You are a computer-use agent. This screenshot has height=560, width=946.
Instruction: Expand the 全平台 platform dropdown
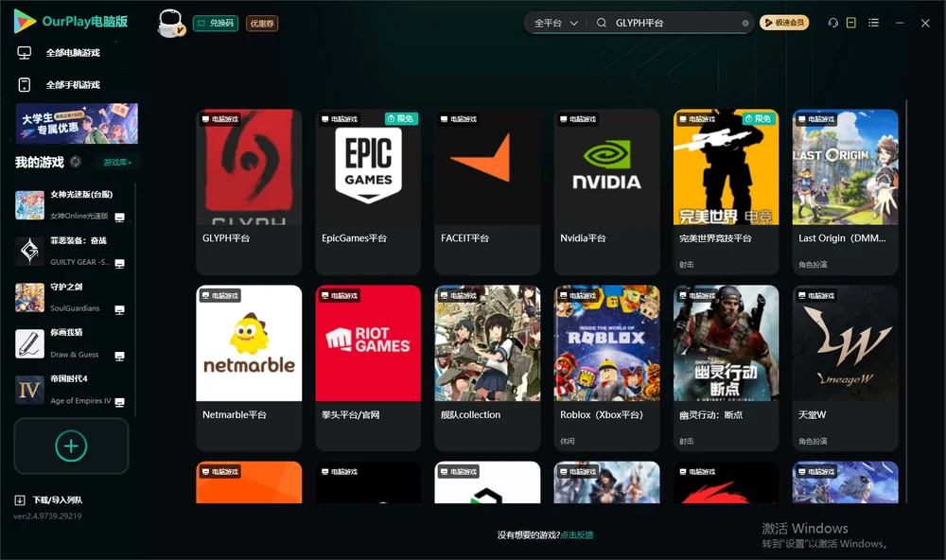pyautogui.click(x=555, y=23)
